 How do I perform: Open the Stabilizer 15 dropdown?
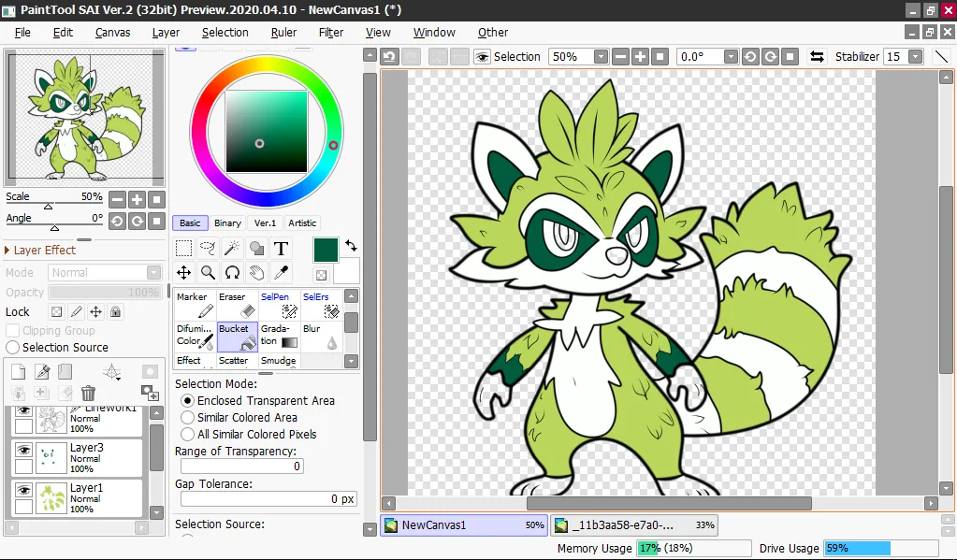[915, 57]
